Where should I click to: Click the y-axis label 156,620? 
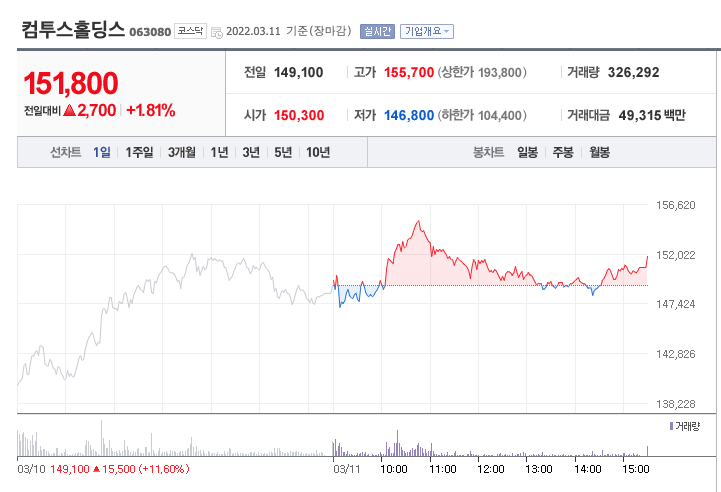coord(675,205)
